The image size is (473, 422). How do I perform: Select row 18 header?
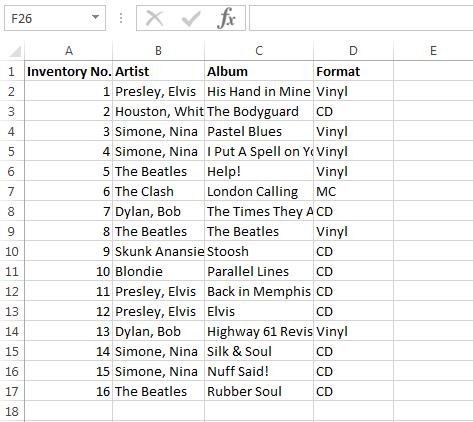11,411
